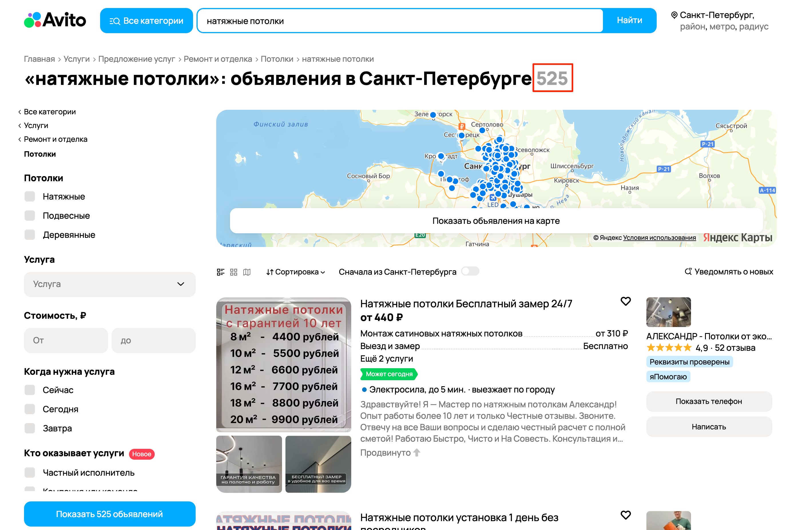Click Показать 525 объявлений button
The width and height of the screenshot is (812, 530).
(x=110, y=514)
